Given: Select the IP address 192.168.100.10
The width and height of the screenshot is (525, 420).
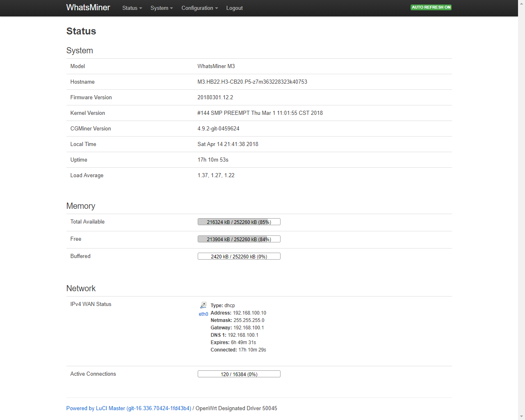Looking at the screenshot, I should click(x=249, y=313).
